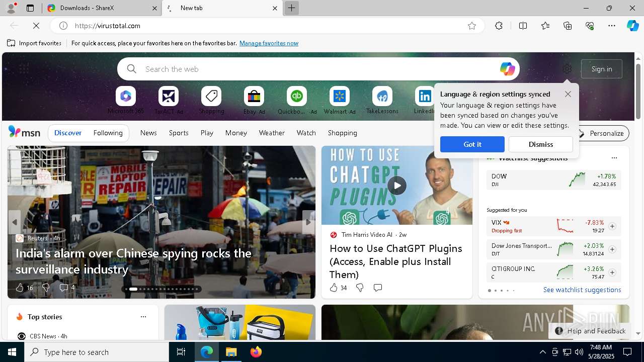Open the Play category
The image size is (644, 362).
click(207, 133)
